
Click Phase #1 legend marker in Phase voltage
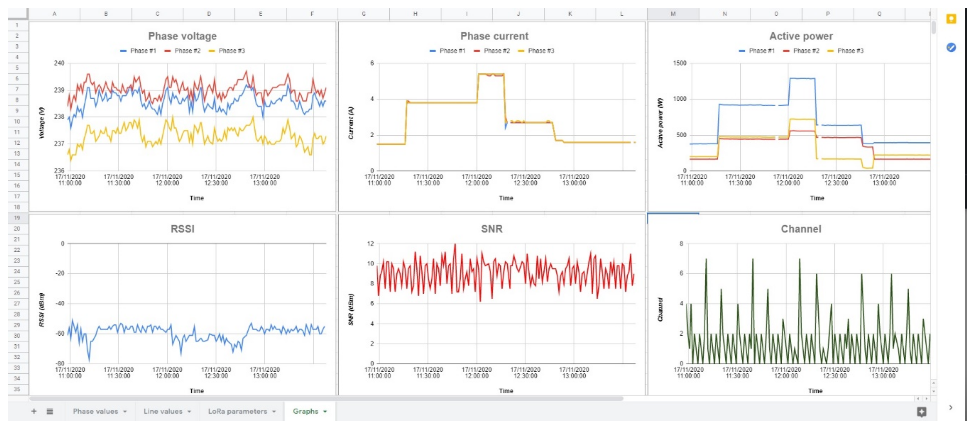[x=123, y=51]
